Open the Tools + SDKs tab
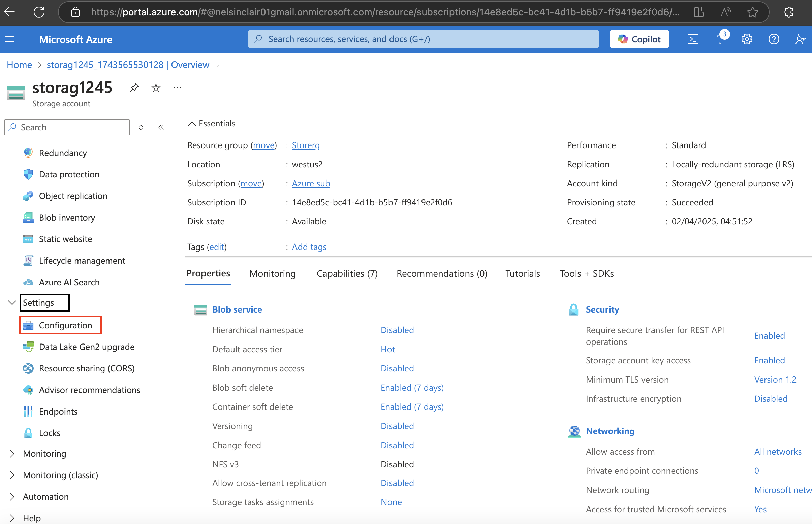 point(587,273)
